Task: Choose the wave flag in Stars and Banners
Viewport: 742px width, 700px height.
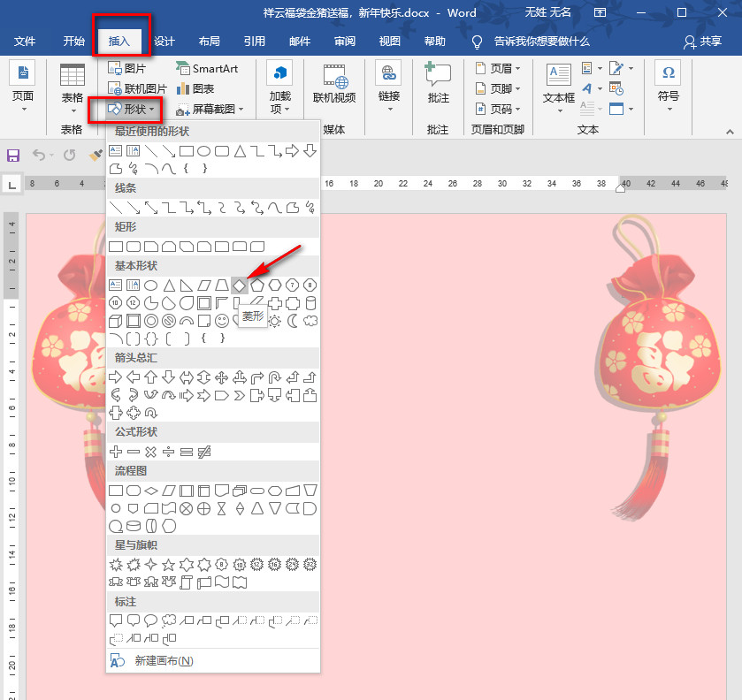Action: coord(221,582)
